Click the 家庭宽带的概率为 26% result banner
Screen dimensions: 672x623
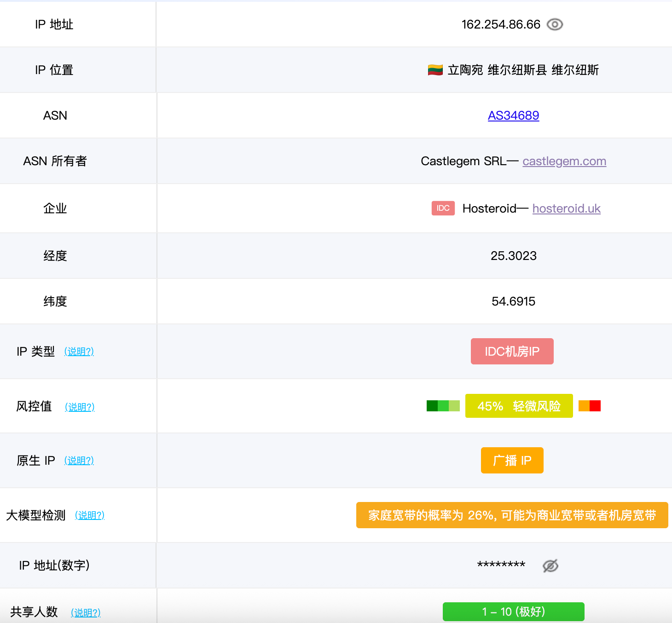point(512,515)
